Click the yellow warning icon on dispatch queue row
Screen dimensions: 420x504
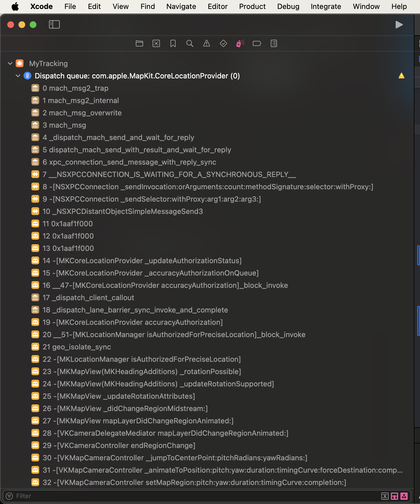pyautogui.click(x=402, y=76)
